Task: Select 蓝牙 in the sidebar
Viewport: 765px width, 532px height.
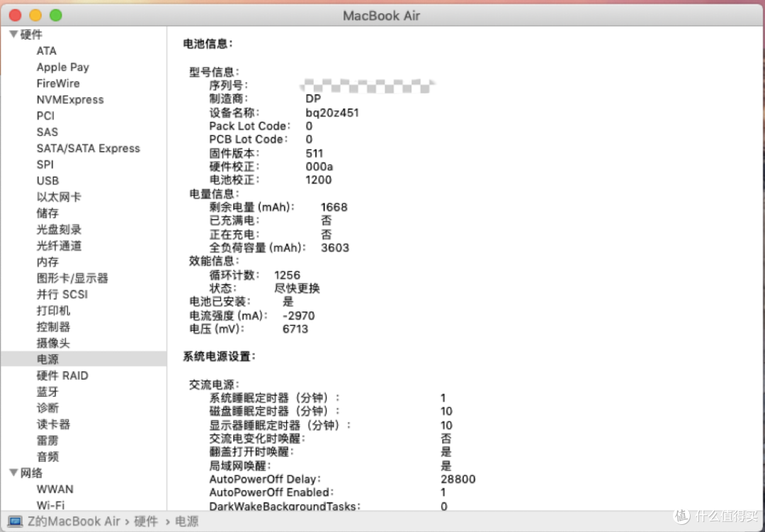Action: pyautogui.click(x=47, y=392)
